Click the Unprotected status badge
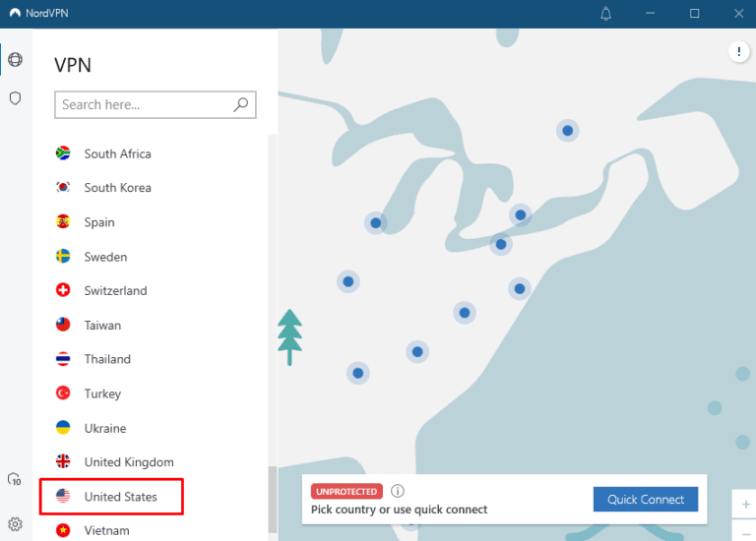The width and height of the screenshot is (756, 541). 346,491
